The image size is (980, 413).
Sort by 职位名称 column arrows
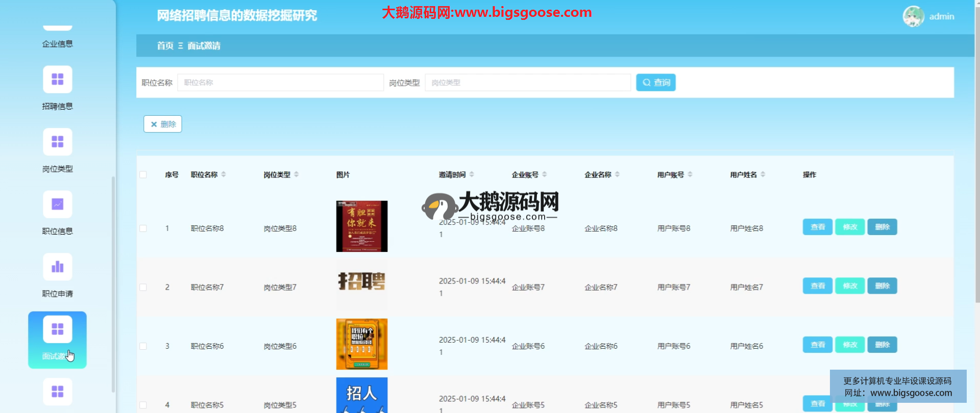224,174
